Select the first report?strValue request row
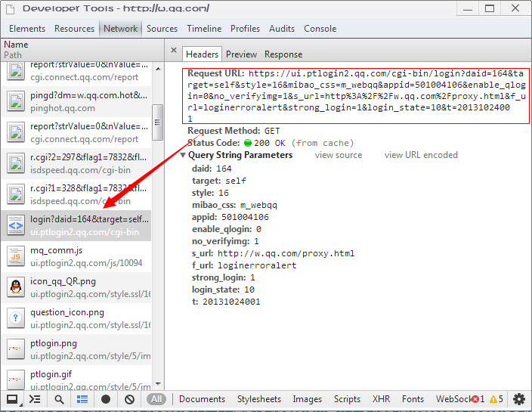The height and width of the screenshot is (412, 532). tap(76, 70)
